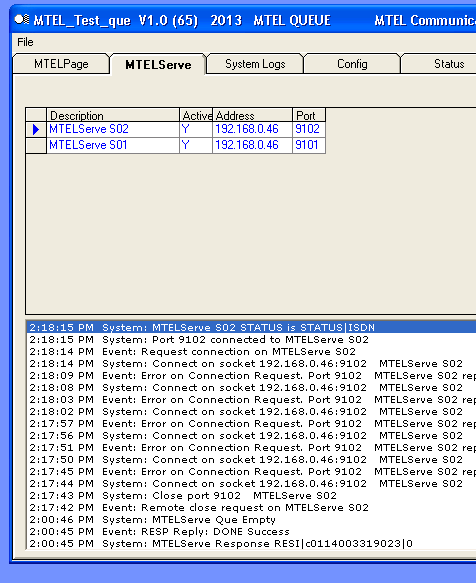The height and width of the screenshot is (583, 476).
Task: Select log line 2:18:09 PM Error on Connection
Action: click(252, 376)
